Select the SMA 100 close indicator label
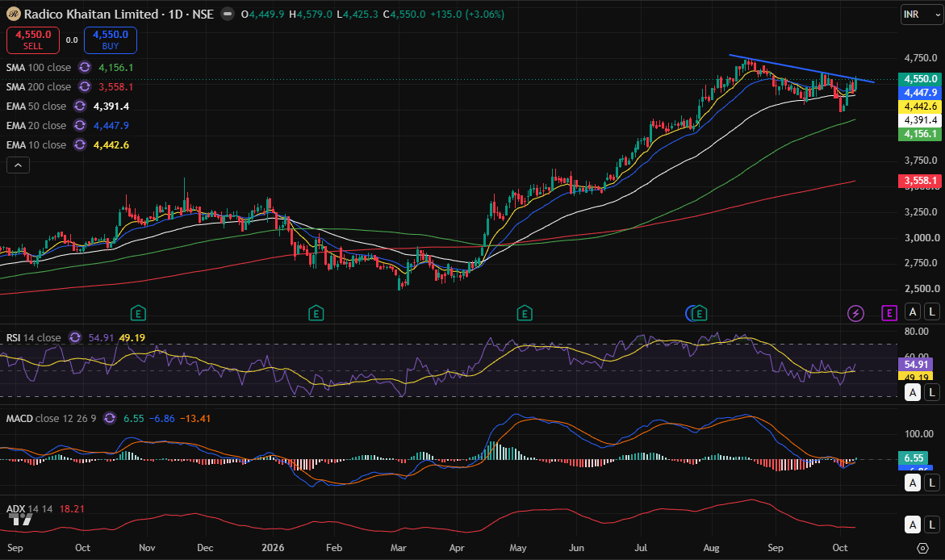Image resolution: width=945 pixels, height=560 pixels. [x=39, y=68]
